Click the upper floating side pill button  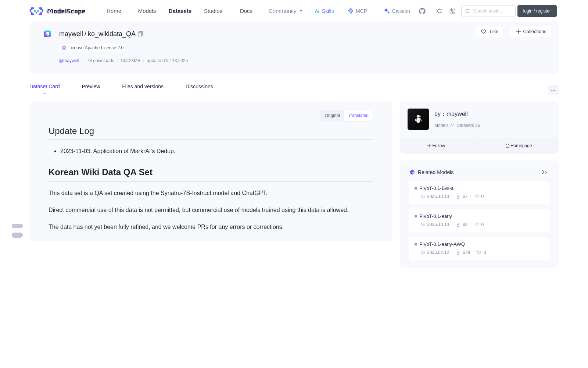coord(17,226)
